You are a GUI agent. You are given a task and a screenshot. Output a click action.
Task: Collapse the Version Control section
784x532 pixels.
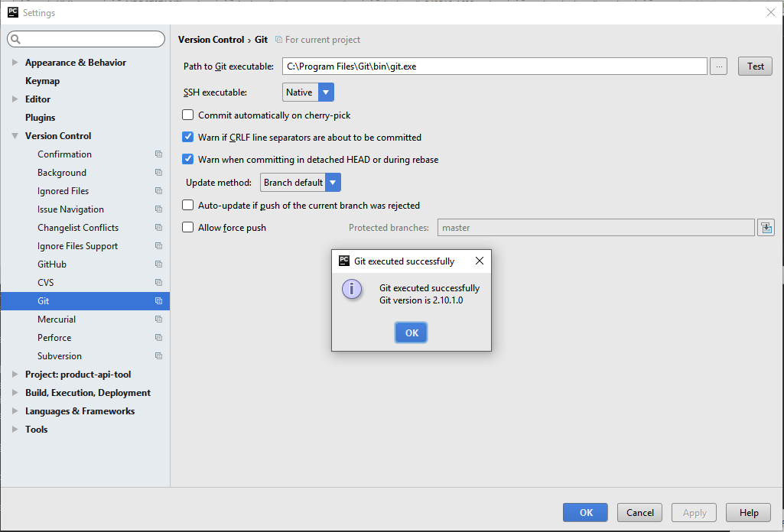[x=15, y=136]
